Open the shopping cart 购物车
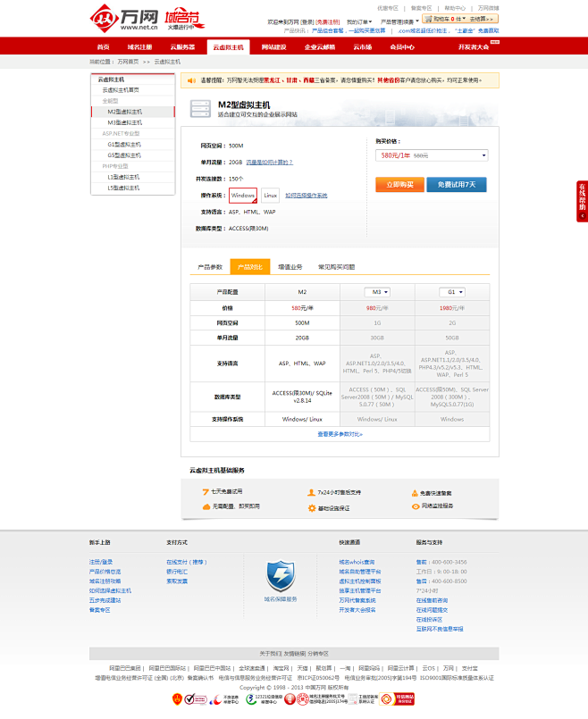 click(443, 18)
